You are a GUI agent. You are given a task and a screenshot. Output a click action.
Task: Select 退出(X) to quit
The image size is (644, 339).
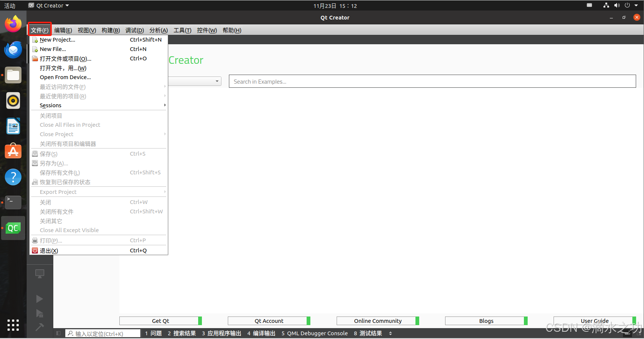coord(99,250)
